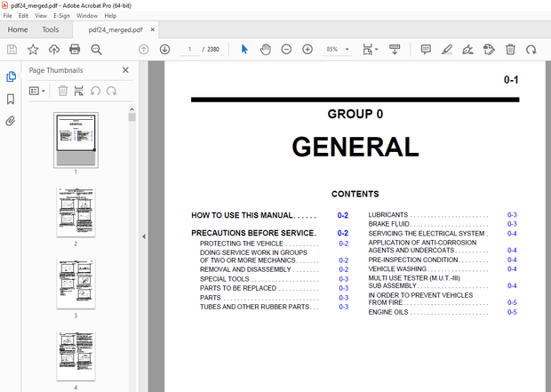Follow the HOW TO USE THIS MANUAL 0-2 link
This screenshot has width=551, height=392.
[343, 215]
